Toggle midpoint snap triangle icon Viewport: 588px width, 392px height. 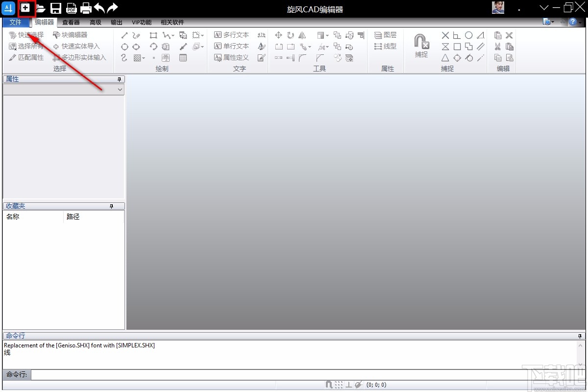445,58
